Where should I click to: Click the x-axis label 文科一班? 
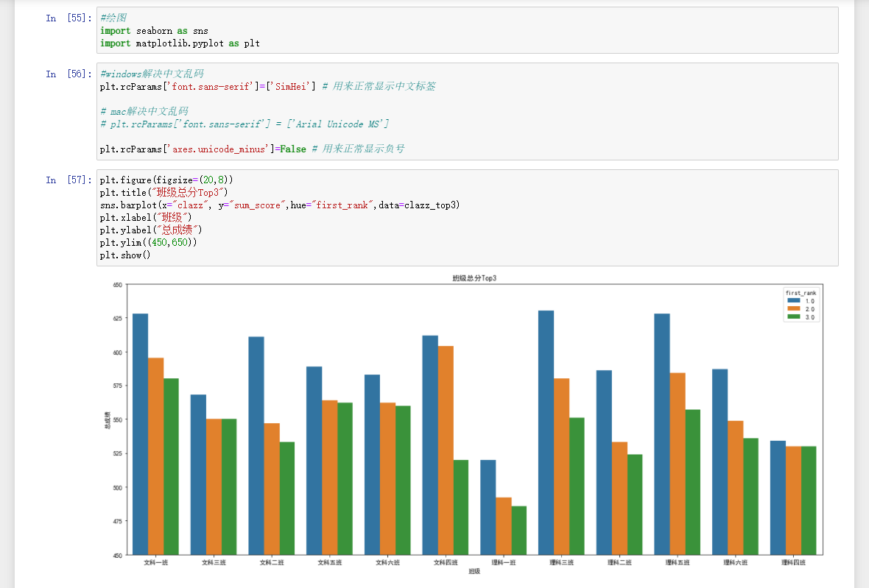tap(155, 562)
